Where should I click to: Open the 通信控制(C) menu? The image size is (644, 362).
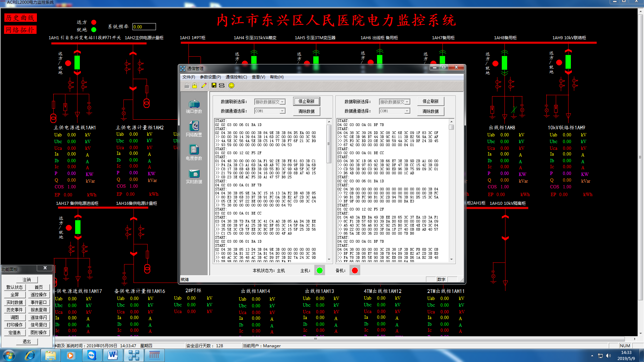(x=236, y=77)
